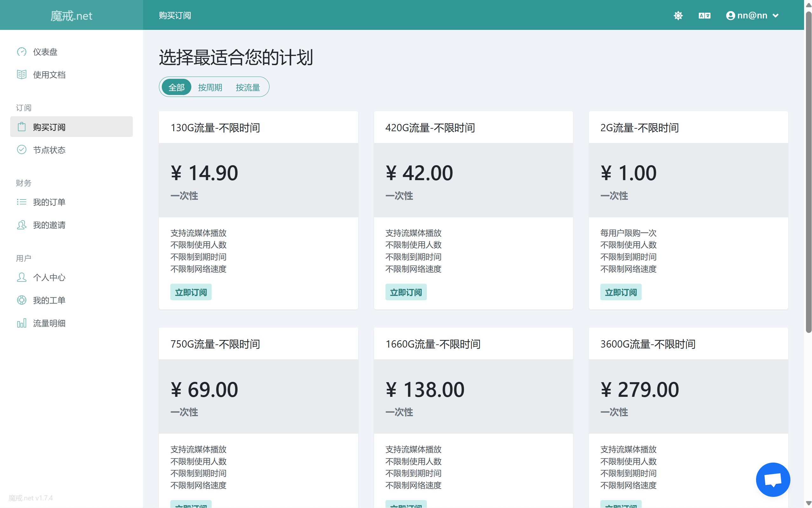This screenshot has height=508, width=812.
Task: Toggle dark mode sun icon
Action: click(678, 16)
